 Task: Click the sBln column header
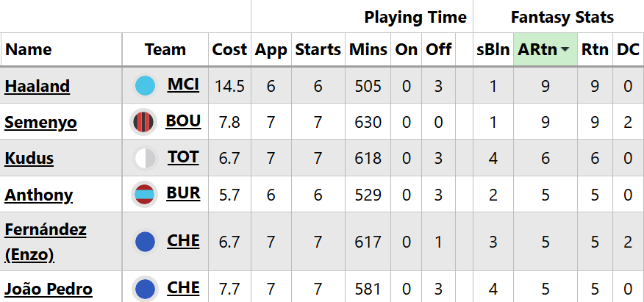(493, 50)
